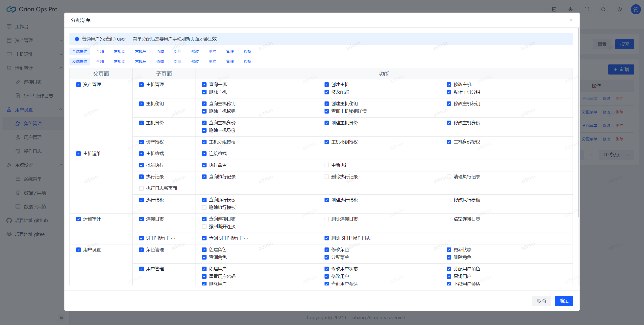Click the user avatar icon
The image size is (644, 325).
(x=635, y=9)
